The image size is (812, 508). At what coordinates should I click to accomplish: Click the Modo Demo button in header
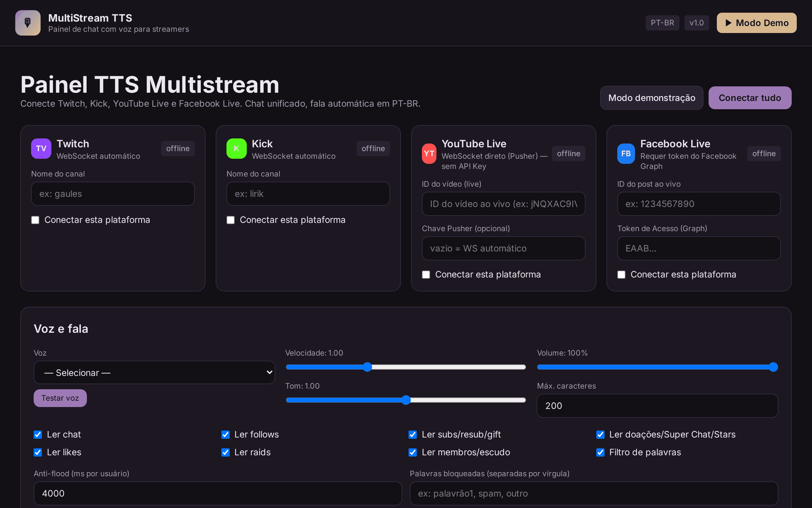(x=756, y=23)
